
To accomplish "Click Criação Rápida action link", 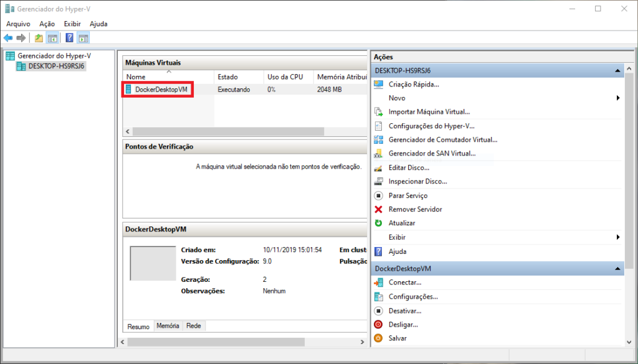I will coord(414,85).
